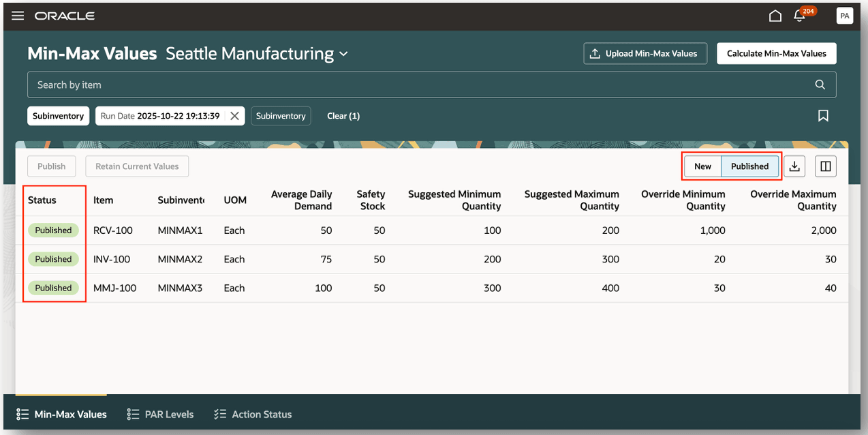Viewport: 868px width, 435px height.
Task: Download the min-max values table
Action: click(794, 166)
